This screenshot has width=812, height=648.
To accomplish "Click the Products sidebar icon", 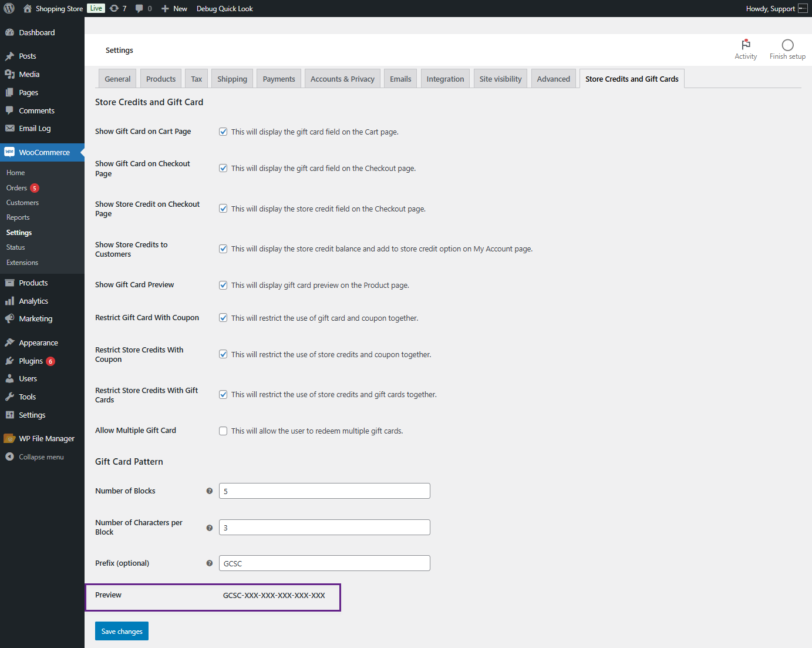I will coord(9,283).
